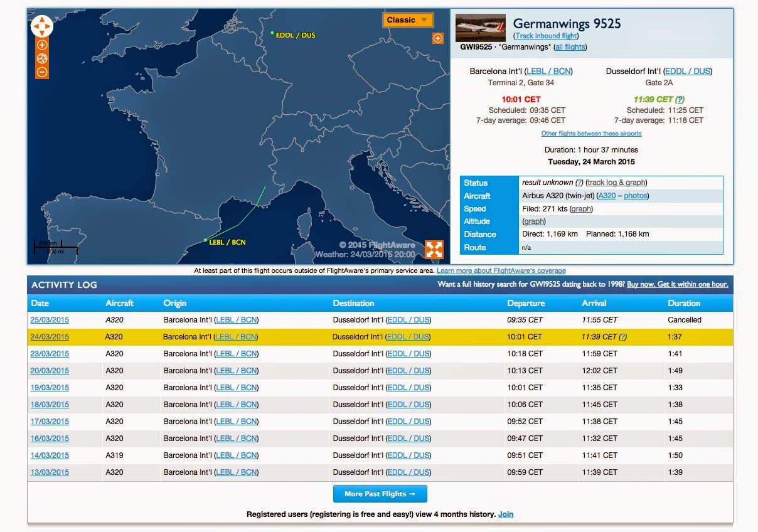The height and width of the screenshot is (532, 758).
Task: Click the Date column header
Action: (40, 303)
